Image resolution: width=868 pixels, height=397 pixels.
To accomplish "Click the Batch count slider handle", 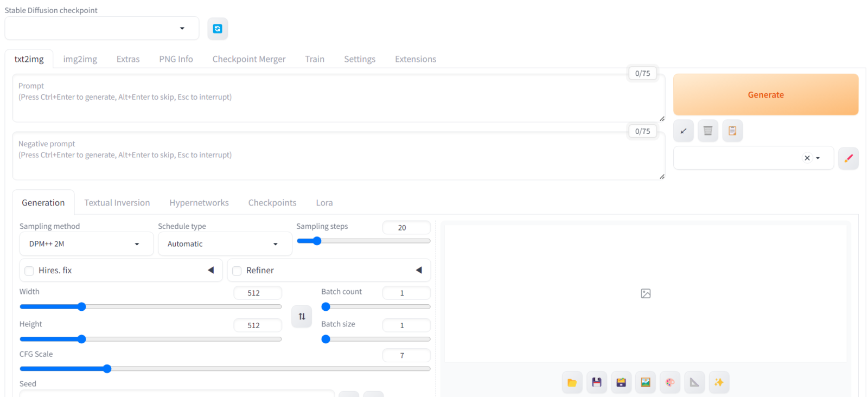I will coord(325,307).
